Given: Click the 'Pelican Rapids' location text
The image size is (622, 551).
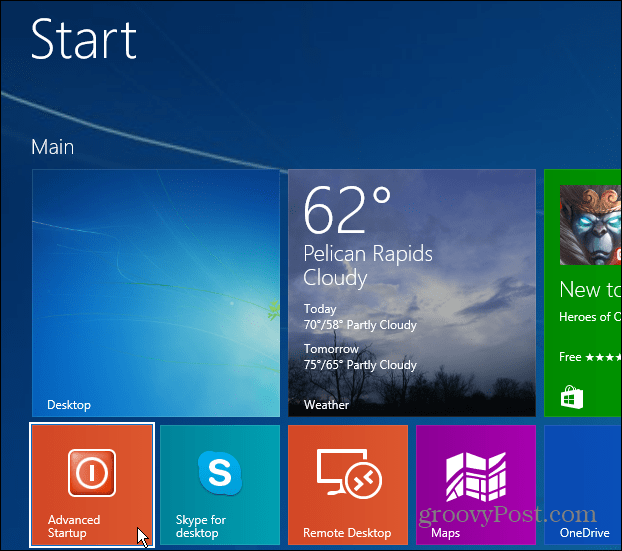Looking at the screenshot, I should click(x=368, y=254).
